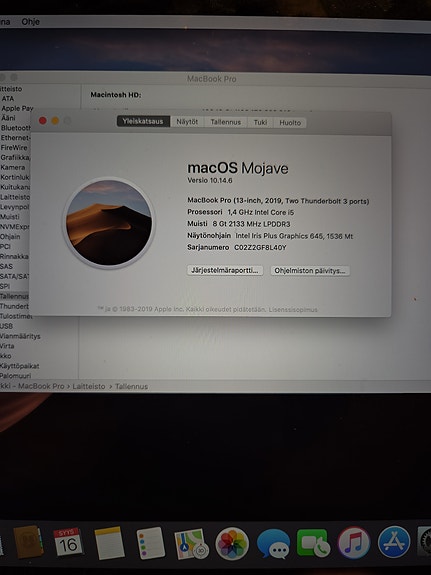Select the Huolto tab
Image resolution: width=431 pixels, height=575 pixels.
click(x=290, y=123)
